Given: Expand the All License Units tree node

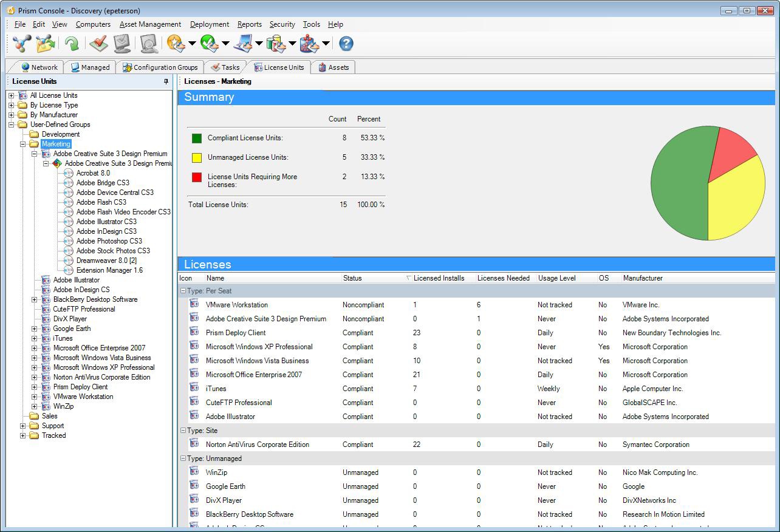Looking at the screenshot, I should 11,95.
